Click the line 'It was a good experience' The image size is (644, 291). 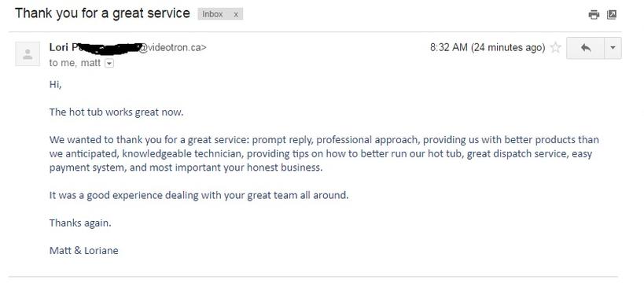[x=199, y=195]
